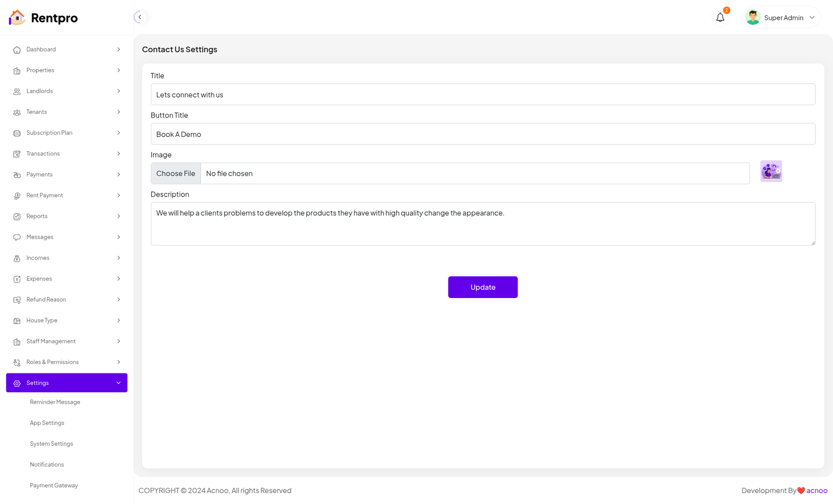Click the Transactions sidebar icon
The height and width of the screenshot is (504, 833).
pyautogui.click(x=17, y=154)
